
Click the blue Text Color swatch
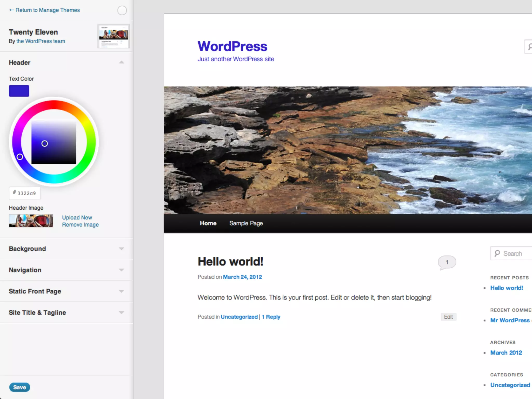point(19,91)
